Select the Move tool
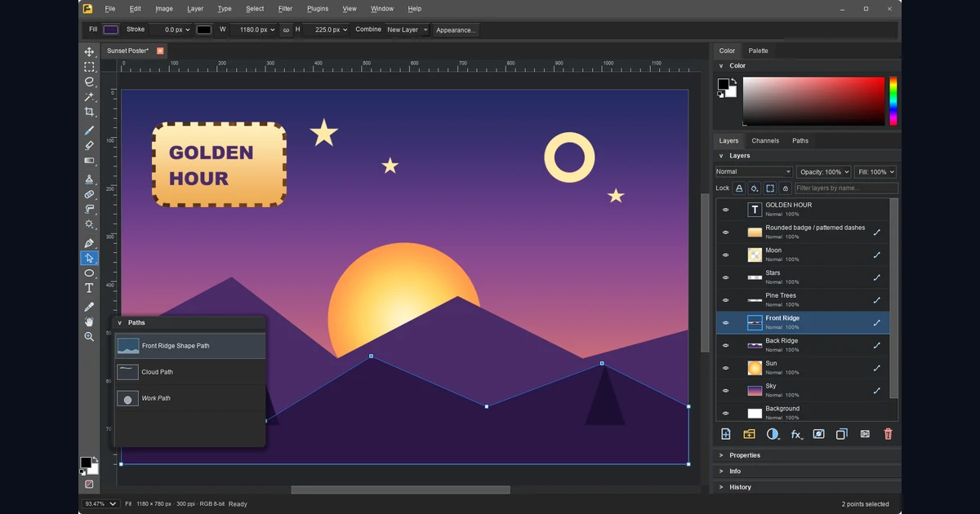The width and height of the screenshot is (980, 514). (89, 51)
